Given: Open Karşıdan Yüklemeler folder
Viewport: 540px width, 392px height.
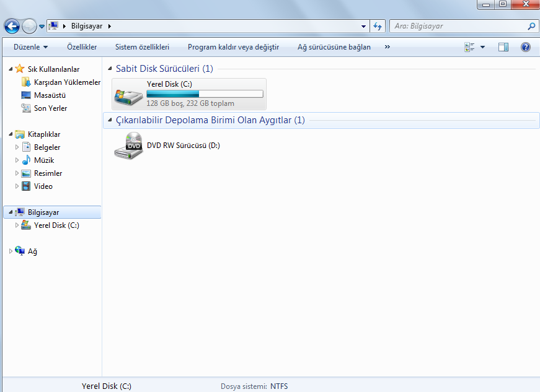Looking at the screenshot, I should [x=67, y=82].
